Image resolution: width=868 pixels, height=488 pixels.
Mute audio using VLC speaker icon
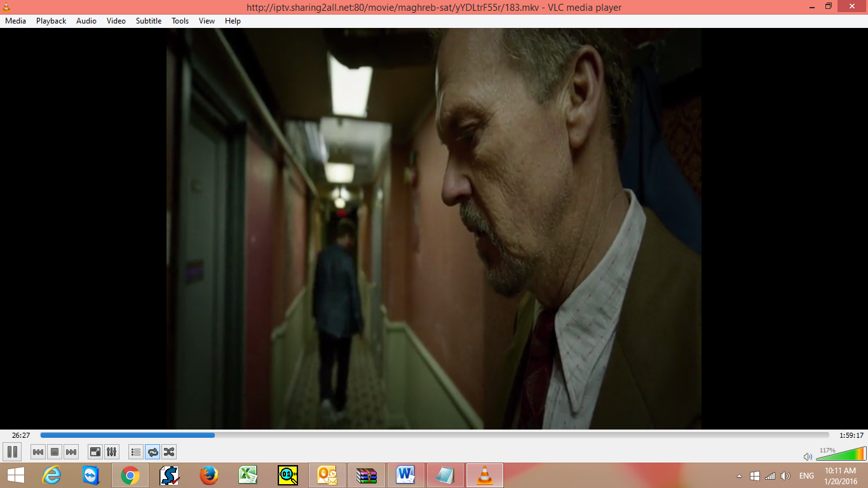808,456
